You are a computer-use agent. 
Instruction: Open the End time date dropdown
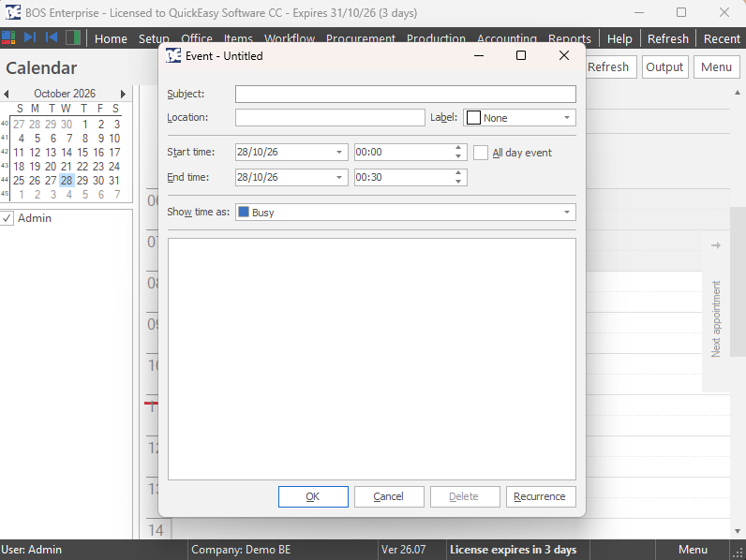point(339,177)
